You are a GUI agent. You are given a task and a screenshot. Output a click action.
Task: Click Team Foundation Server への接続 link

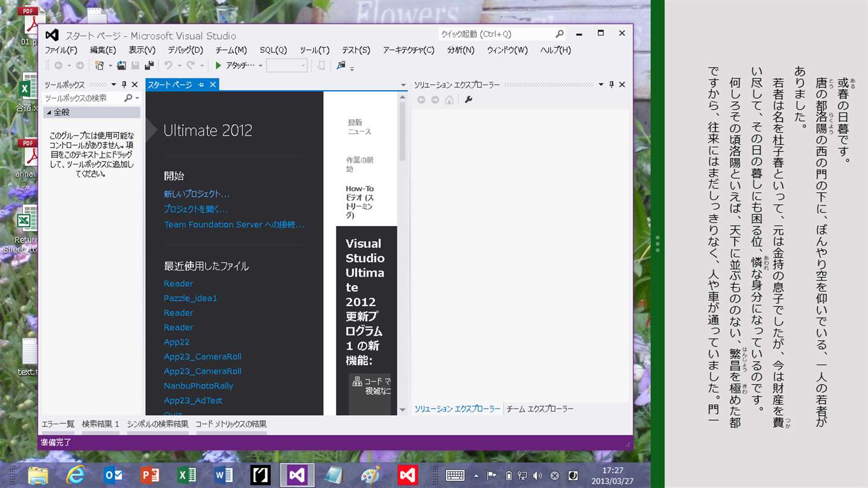(x=234, y=224)
